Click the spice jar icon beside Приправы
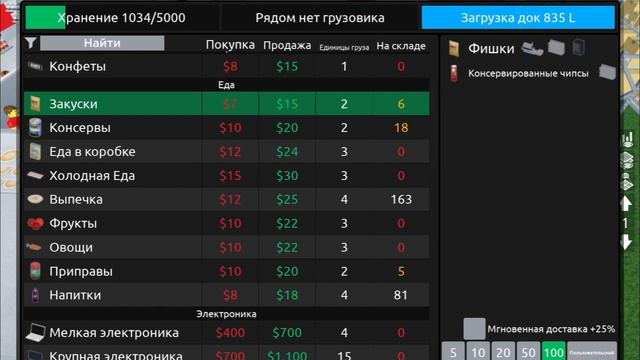The width and height of the screenshot is (640, 360). (x=36, y=271)
